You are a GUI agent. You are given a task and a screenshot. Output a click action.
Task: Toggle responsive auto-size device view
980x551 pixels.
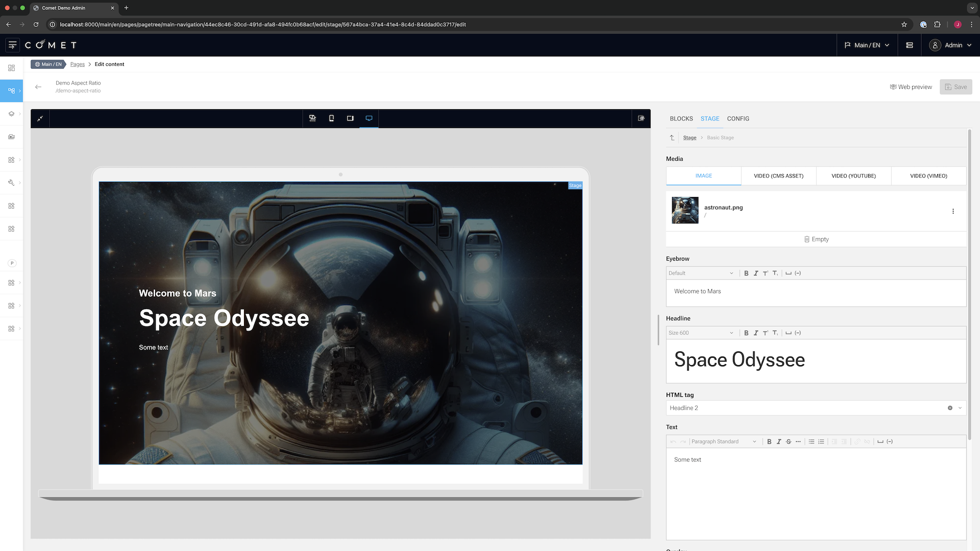point(312,118)
